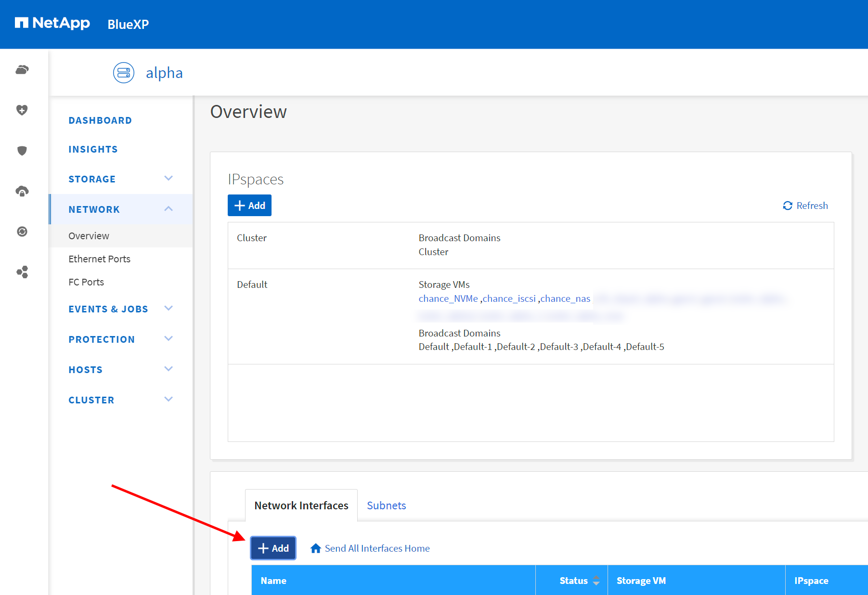Sort table by Status column arrows
The image size is (868, 595).
596,581
